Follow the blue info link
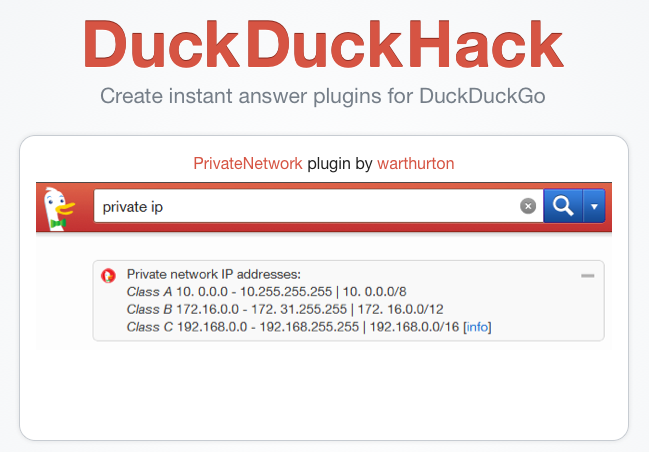 tap(477, 327)
